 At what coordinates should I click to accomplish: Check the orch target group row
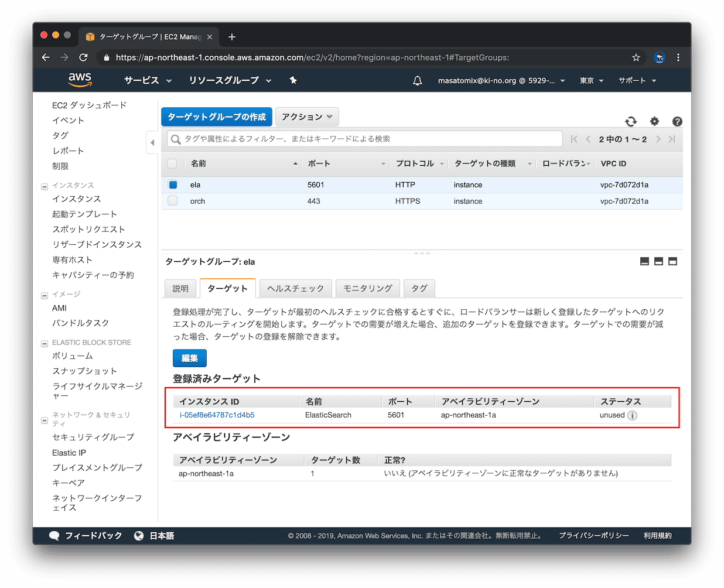[172, 201]
